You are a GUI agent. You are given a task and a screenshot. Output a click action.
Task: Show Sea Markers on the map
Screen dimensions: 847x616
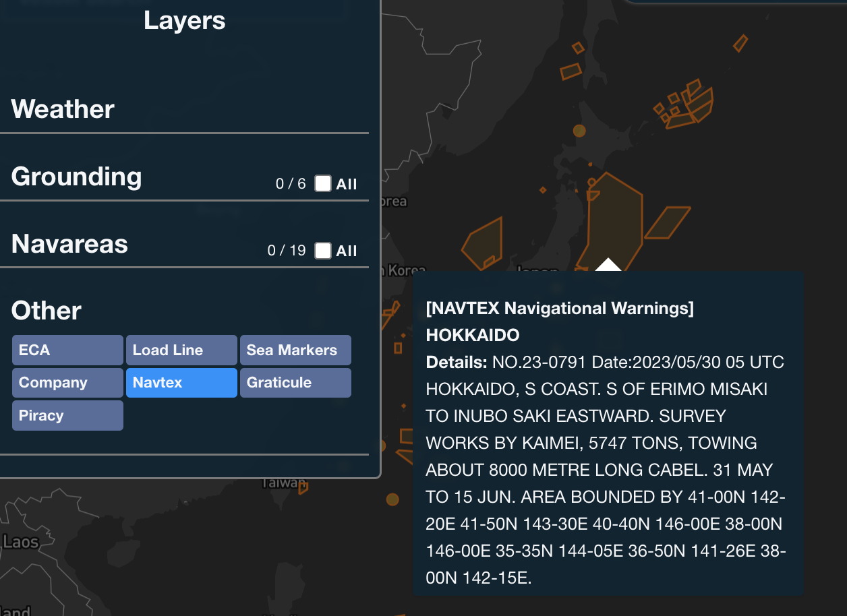coord(295,350)
